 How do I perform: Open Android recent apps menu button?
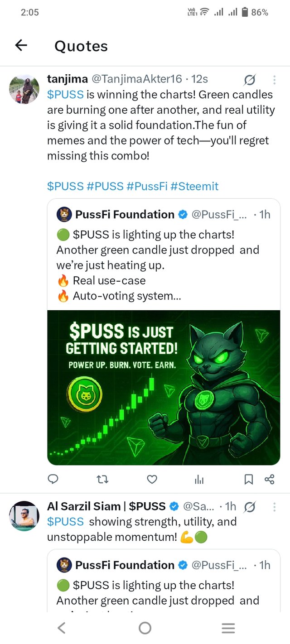[228, 628]
